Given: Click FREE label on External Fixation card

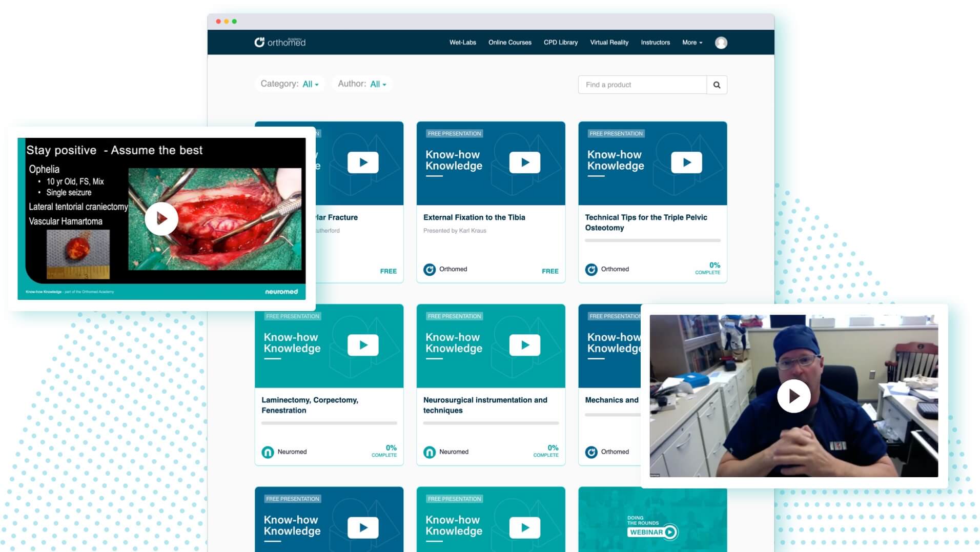Looking at the screenshot, I should coord(550,271).
